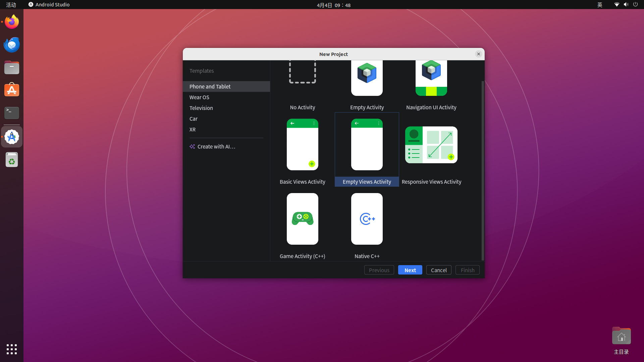The height and width of the screenshot is (362, 644).
Task: Select the No Activity template icon
Action: click(x=302, y=72)
